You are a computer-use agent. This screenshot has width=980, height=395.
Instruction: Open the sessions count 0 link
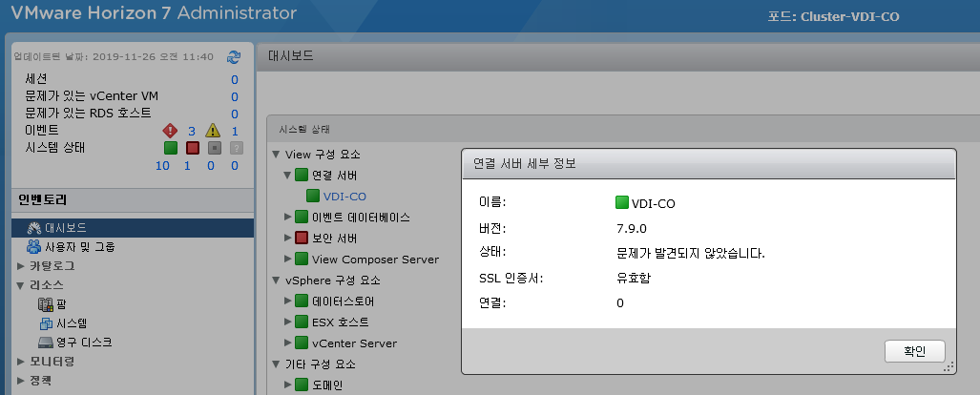[x=235, y=79]
